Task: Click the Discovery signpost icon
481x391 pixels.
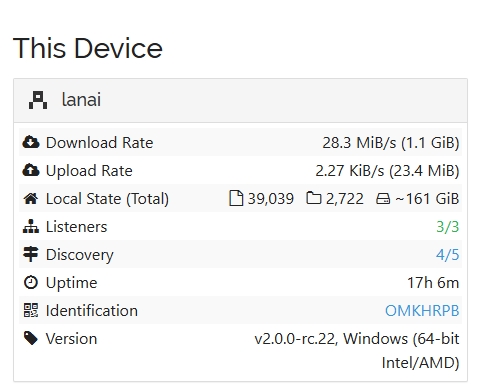Action: click(x=31, y=255)
